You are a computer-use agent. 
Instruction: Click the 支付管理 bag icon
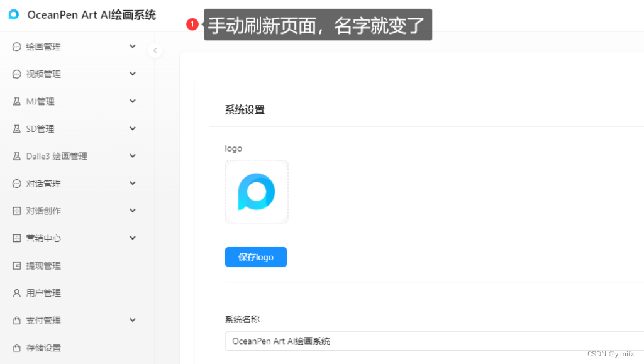[x=16, y=321]
